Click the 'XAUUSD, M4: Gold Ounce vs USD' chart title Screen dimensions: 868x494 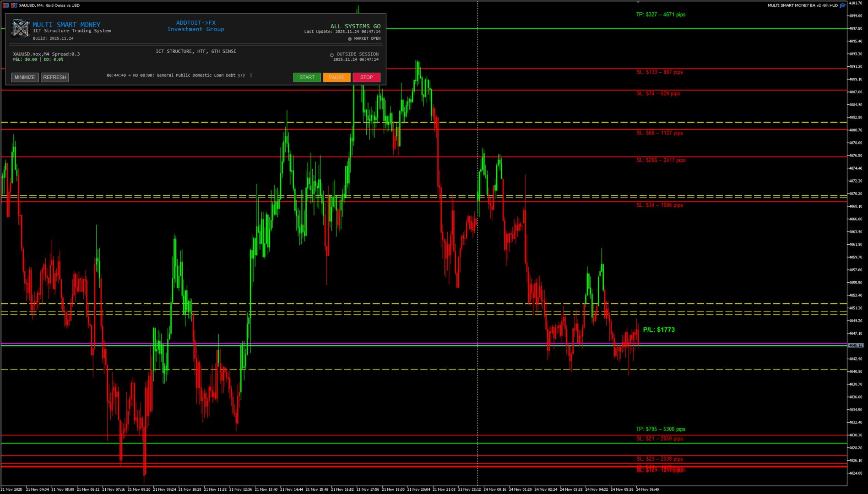pyautogui.click(x=49, y=5)
